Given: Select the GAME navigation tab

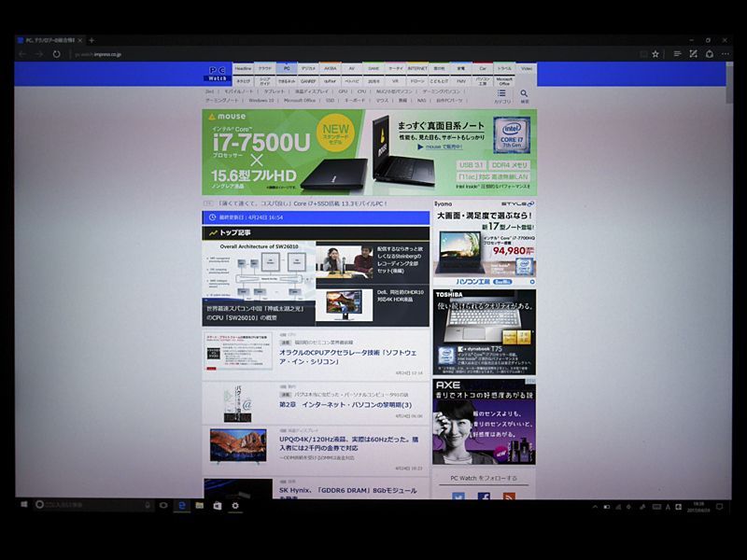Looking at the screenshot, I should tap(373, 68).
